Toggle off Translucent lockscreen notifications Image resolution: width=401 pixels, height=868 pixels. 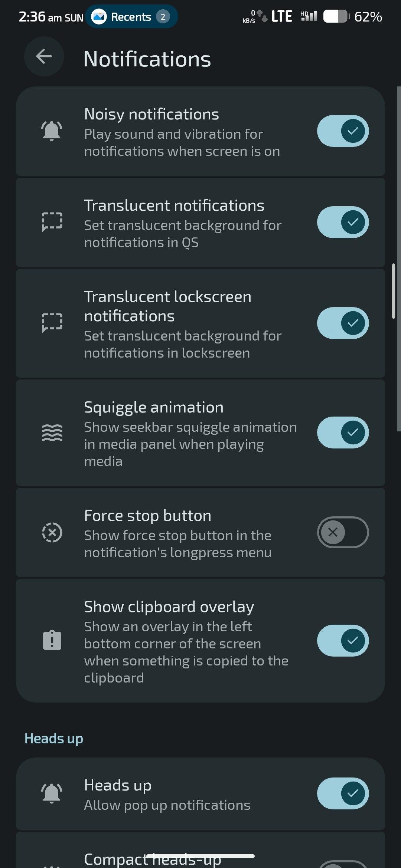[343, 323]
